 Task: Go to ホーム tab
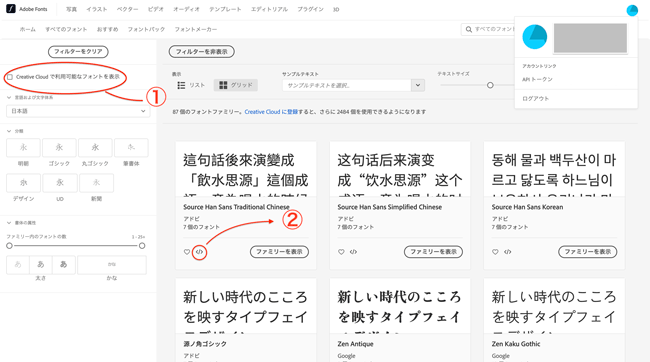click(x=27, y=29)
